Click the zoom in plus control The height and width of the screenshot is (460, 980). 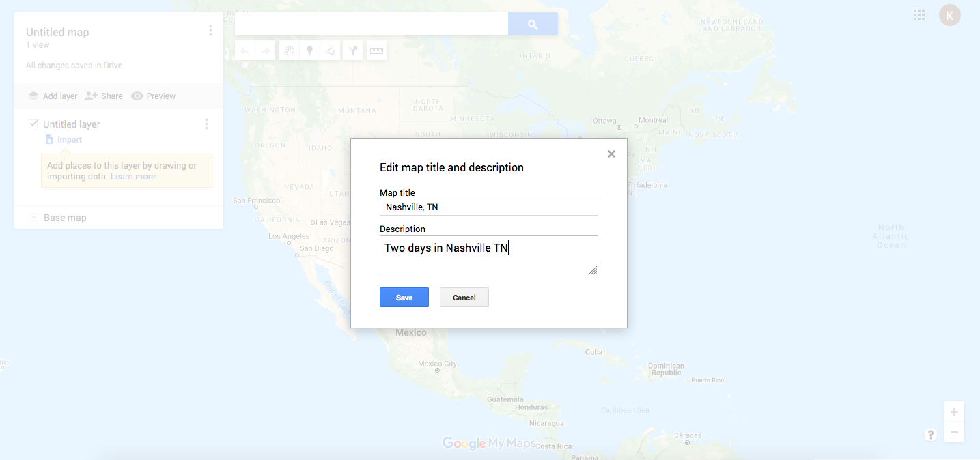[x=954, y=412]
